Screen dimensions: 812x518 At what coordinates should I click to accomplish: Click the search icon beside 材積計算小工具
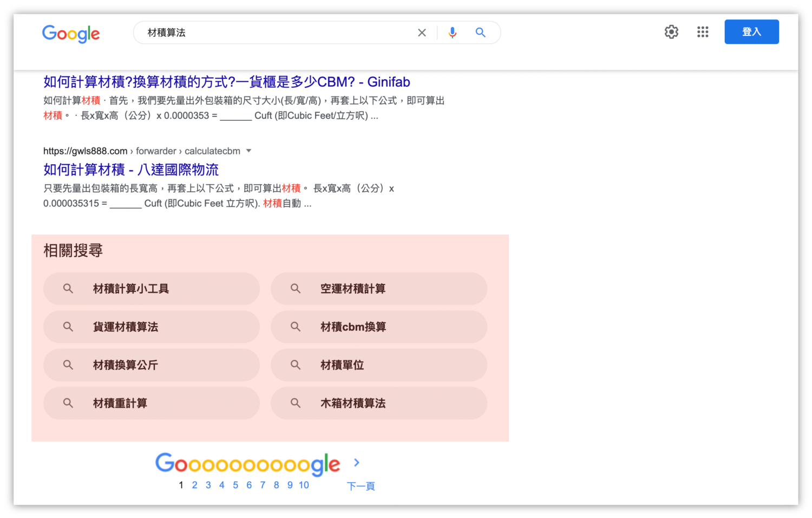coord(68,289)
